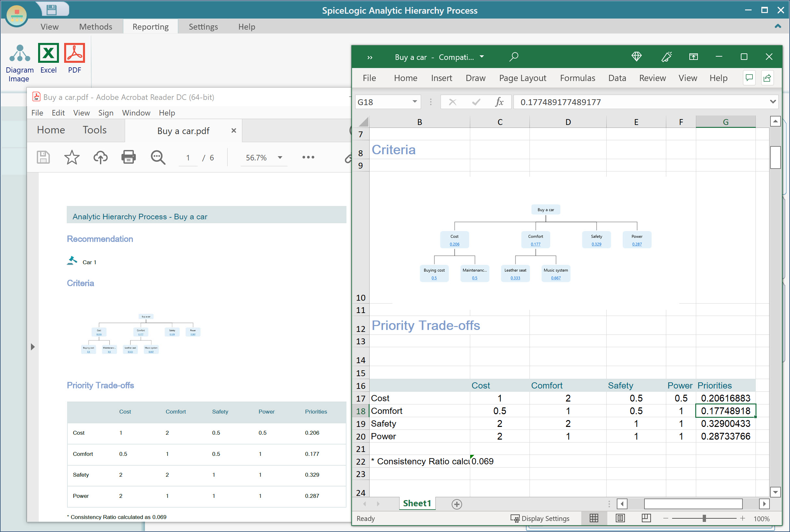Click Acrobat's cloud upload icon
The image size is (790, 532).
click(x=101, y=157)
